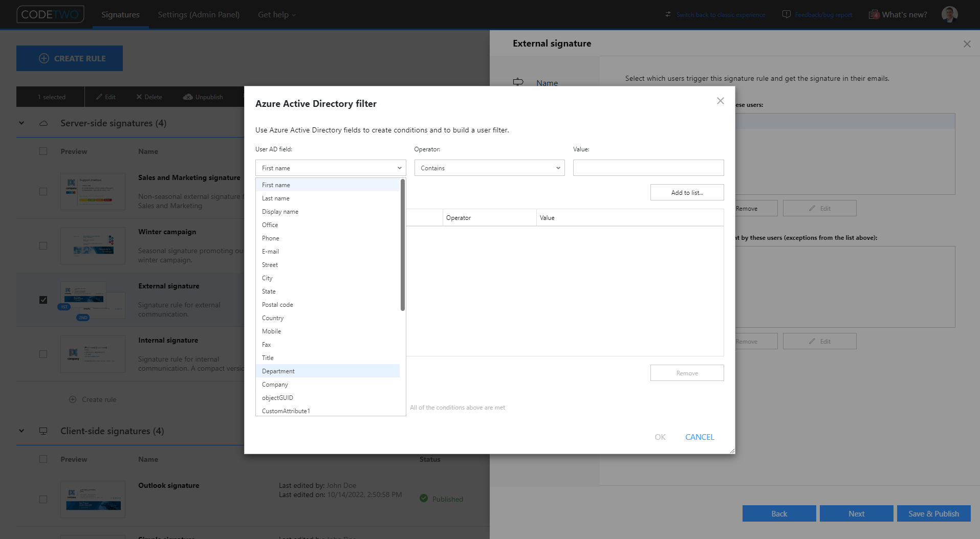980x539 pixels.
Task: Uncheck the External signature checkbox
Action: coord(43,300)
